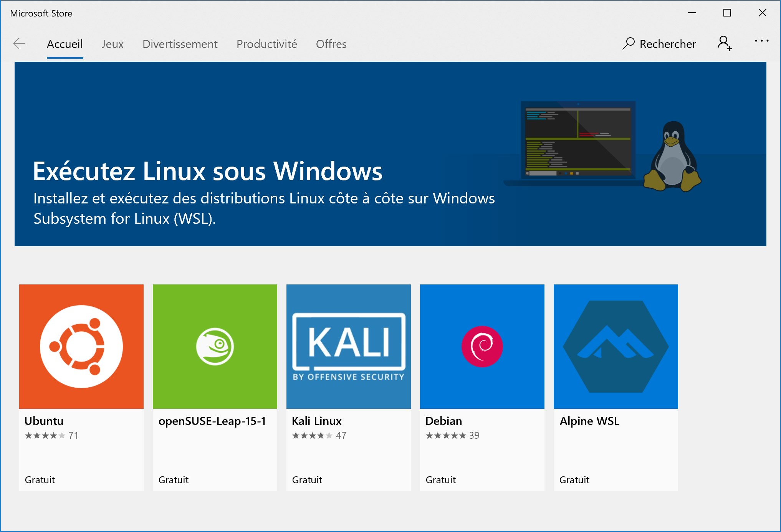Minimize the Microsoft Store window
The width and height of the screenshot is (781, 532).
[x=692, y=13]
